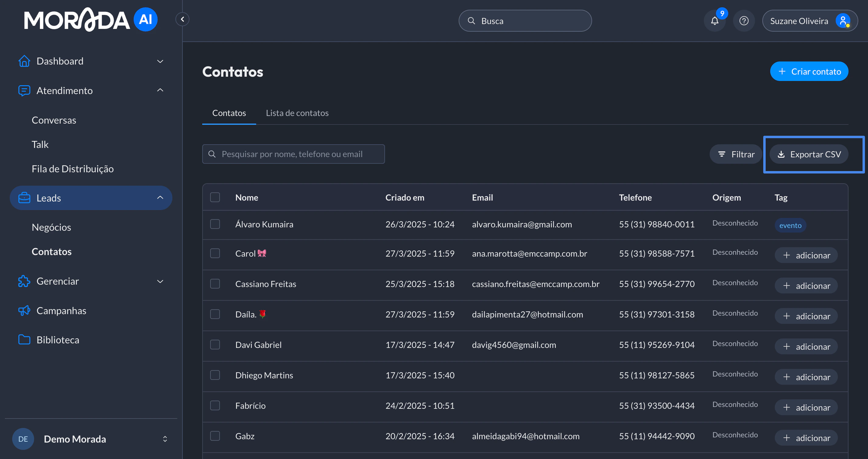Click the Criar contato button

pos(809,71)
